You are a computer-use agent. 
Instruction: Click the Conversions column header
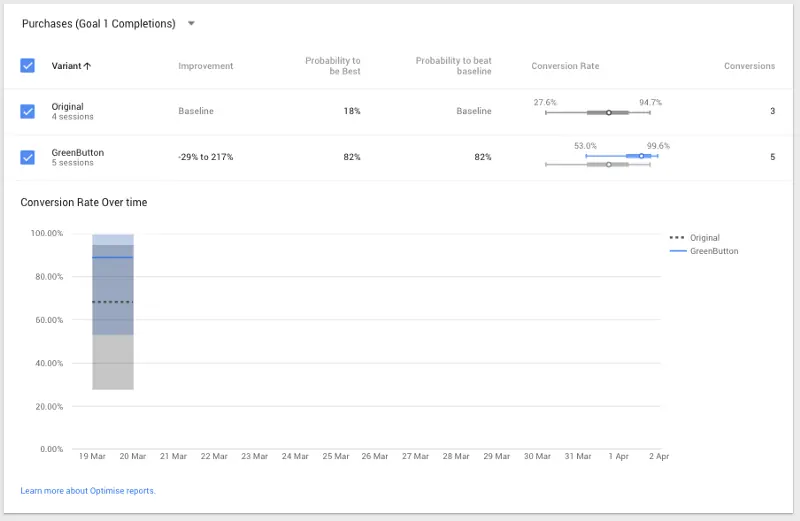[749, 66]
